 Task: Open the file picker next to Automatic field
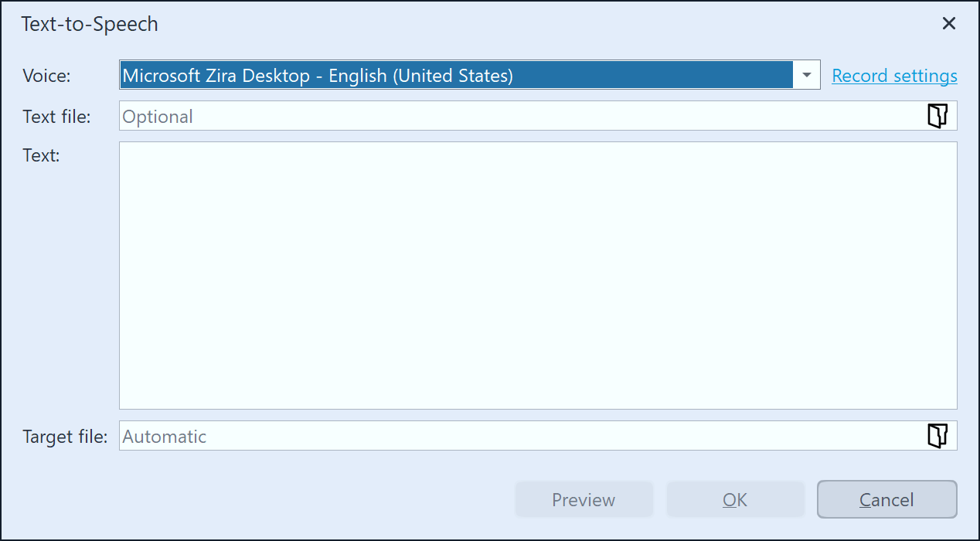[x=937, y=435]
